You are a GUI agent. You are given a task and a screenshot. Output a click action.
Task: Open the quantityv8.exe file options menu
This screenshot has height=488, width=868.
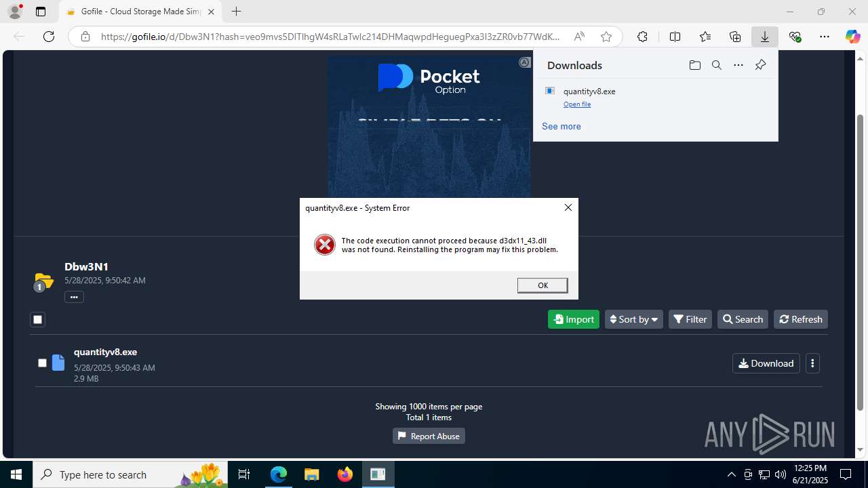812,363
